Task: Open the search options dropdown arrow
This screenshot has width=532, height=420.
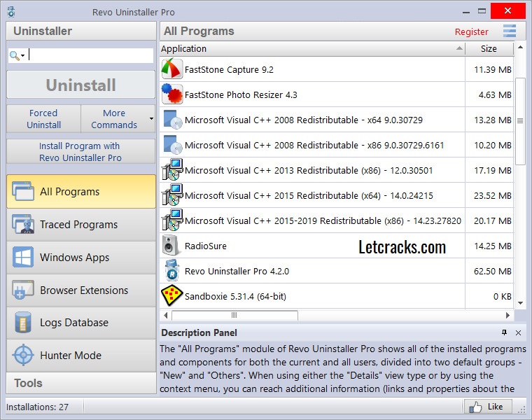Action: tap(22, 55)
